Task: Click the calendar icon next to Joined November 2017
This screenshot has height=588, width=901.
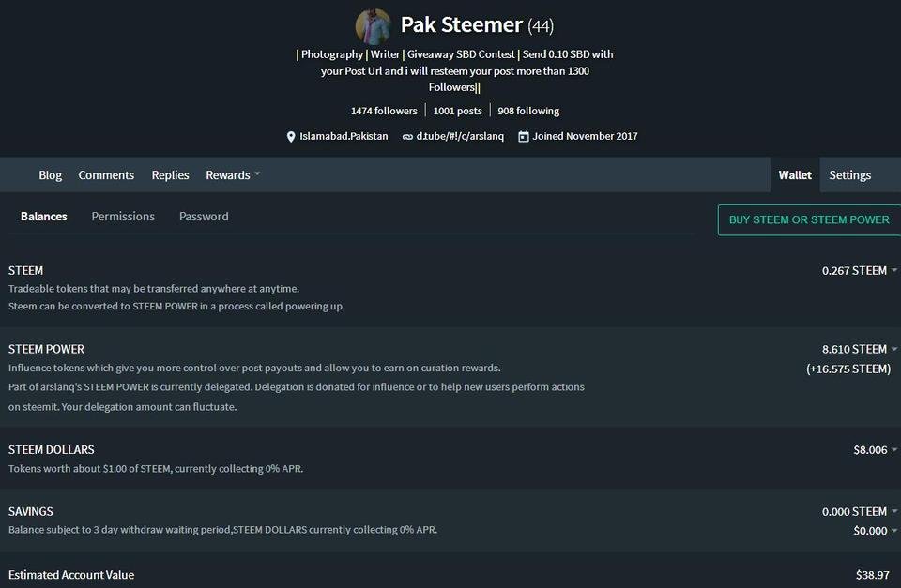Action: pos(524,137)
